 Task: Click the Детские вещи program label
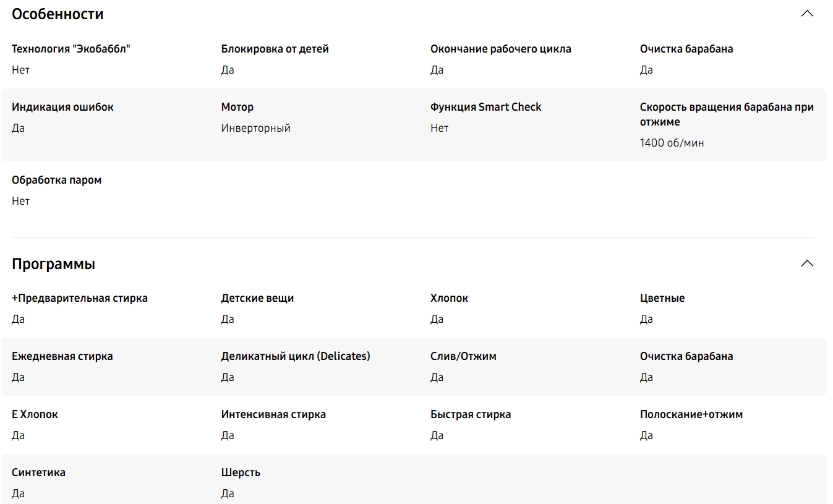pos(257,298)
